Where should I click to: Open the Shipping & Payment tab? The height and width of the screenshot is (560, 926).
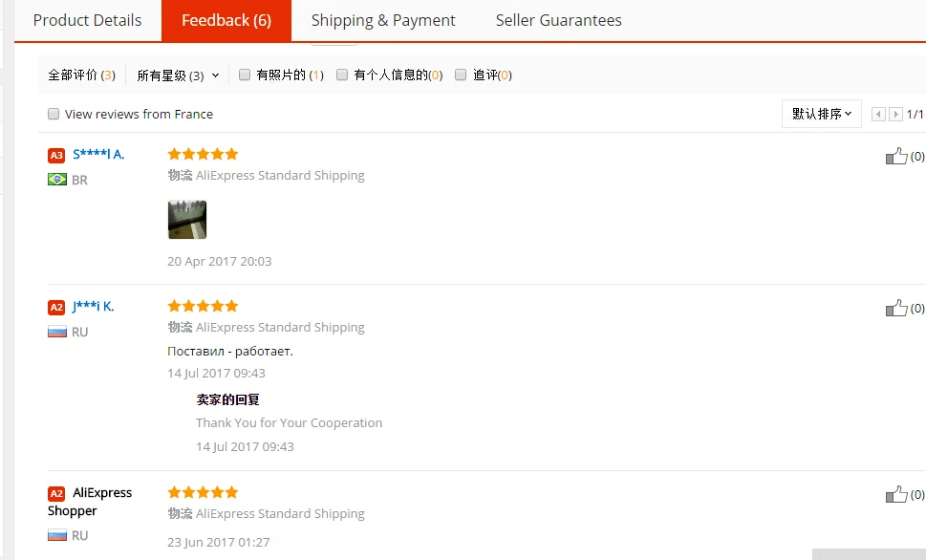tap(383, 20)
